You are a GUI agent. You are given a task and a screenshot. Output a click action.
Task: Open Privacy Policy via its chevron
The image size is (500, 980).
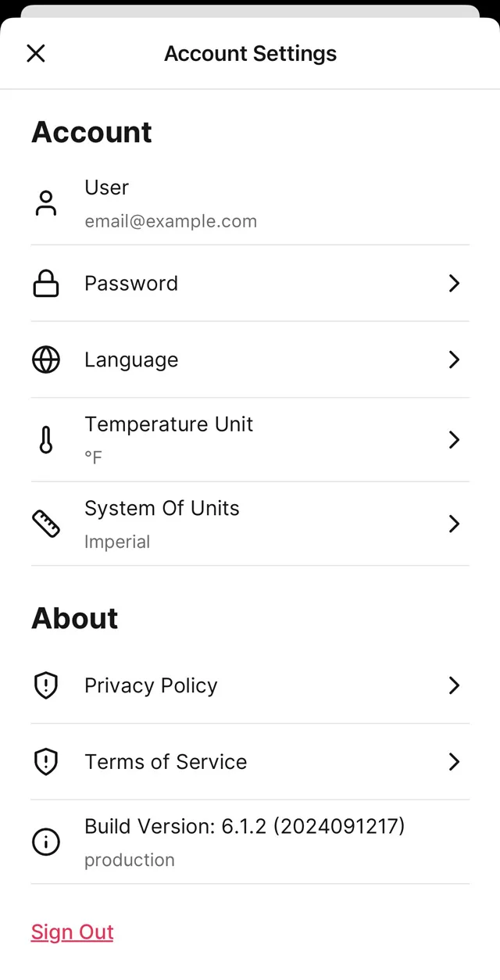point(454,685)
